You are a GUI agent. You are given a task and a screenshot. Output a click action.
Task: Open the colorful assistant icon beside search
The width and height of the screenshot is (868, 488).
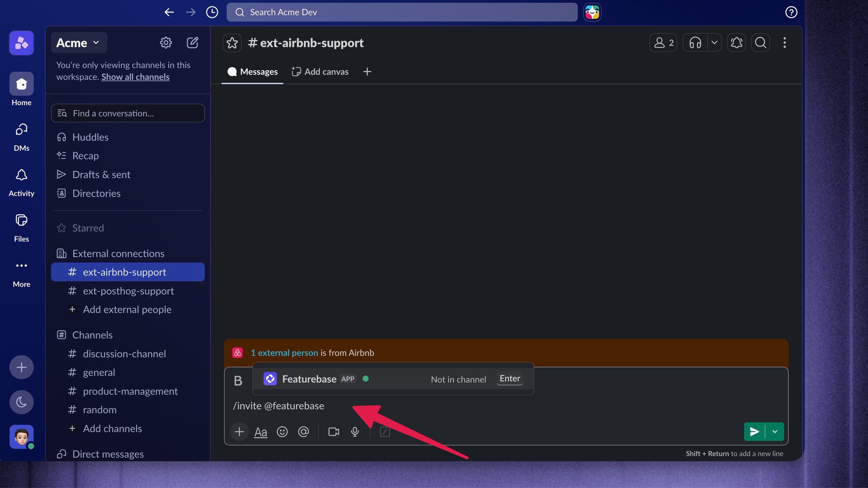coord(592,12)
